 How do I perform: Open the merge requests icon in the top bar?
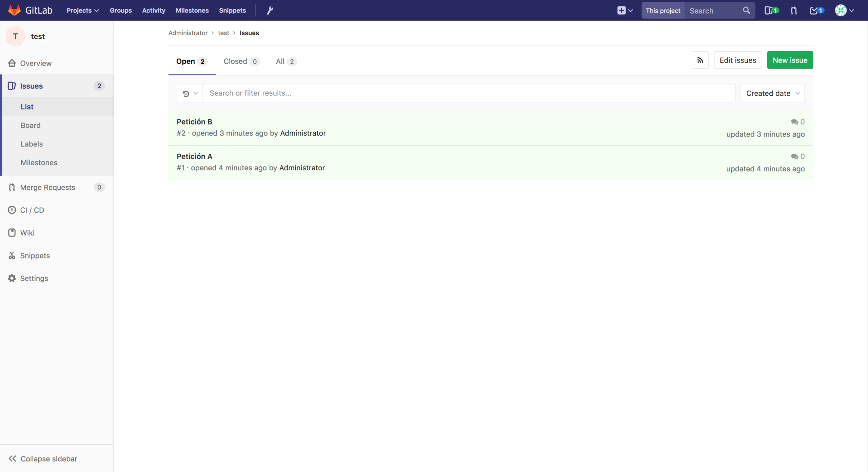[793, 11]
